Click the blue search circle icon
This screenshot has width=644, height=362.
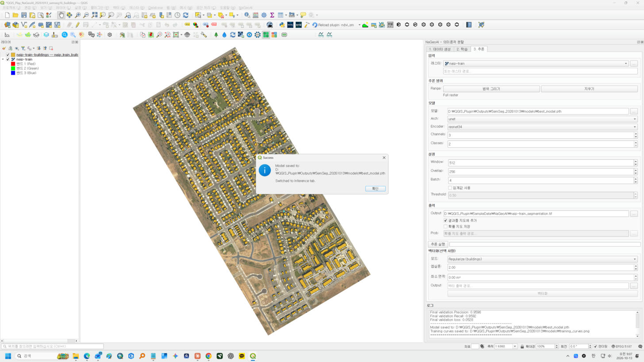(65, 34)
